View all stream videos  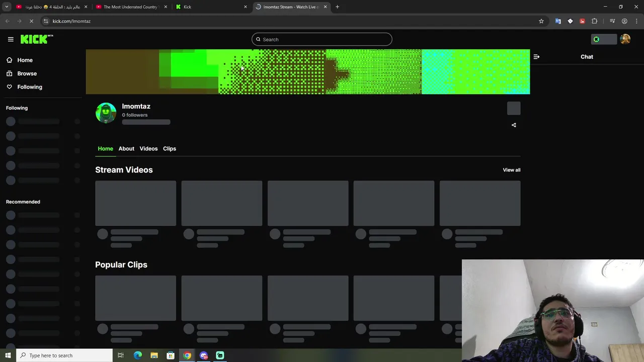512,170
